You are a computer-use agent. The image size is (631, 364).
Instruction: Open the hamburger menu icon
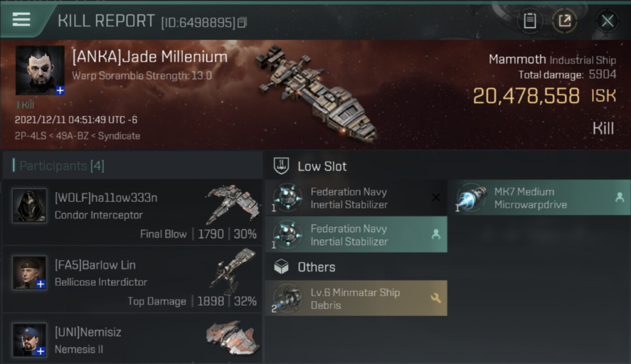pos(21,19)
